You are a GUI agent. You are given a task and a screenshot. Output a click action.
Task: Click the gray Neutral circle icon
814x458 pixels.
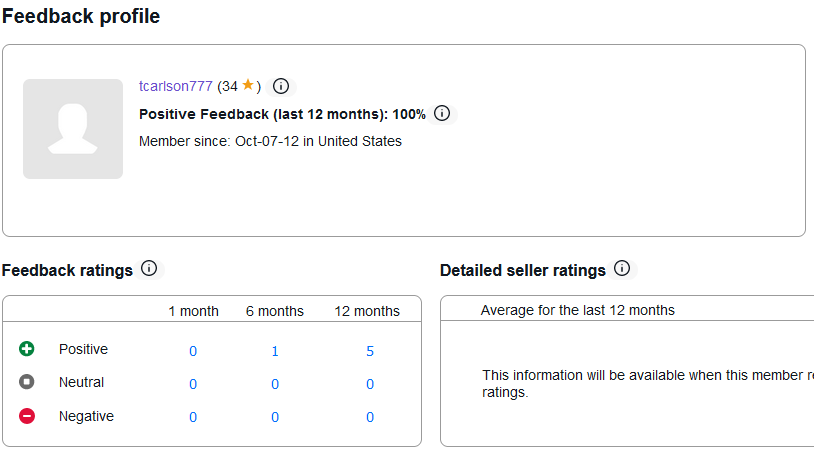pos(27,382)
